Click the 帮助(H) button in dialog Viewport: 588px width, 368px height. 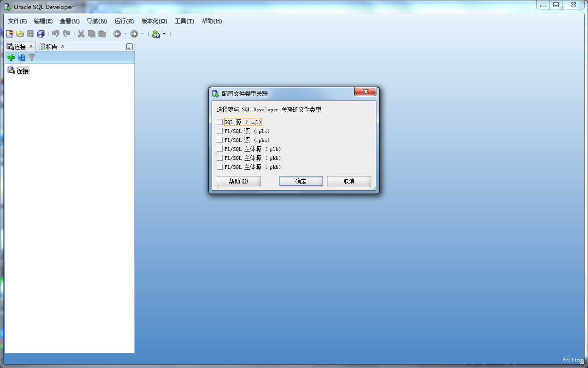238,181
